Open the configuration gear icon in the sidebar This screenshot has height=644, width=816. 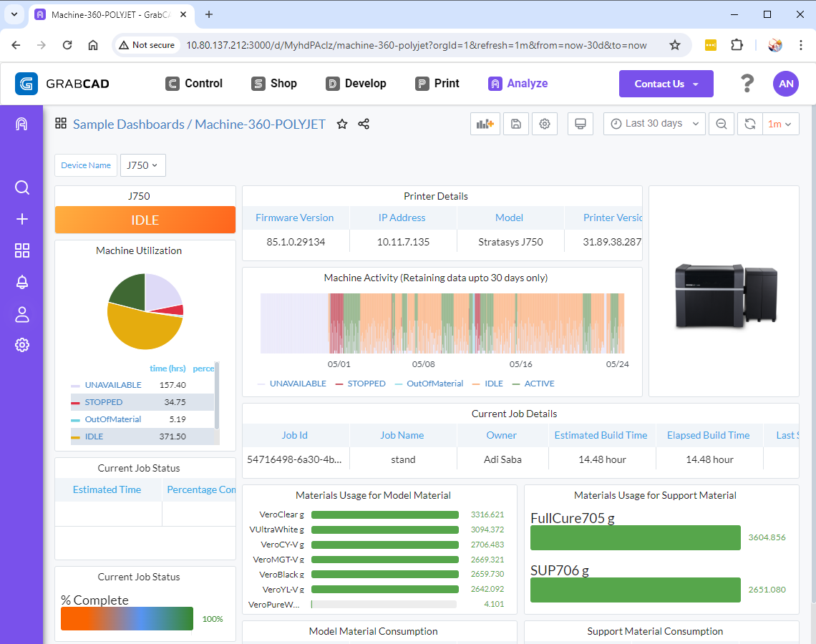(x=22, y=345)
